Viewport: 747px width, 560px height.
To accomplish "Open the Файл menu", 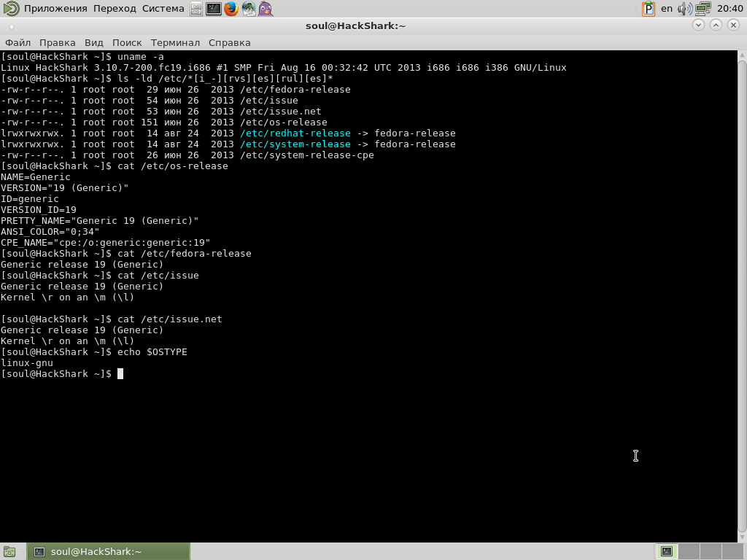I will [18, 43].
